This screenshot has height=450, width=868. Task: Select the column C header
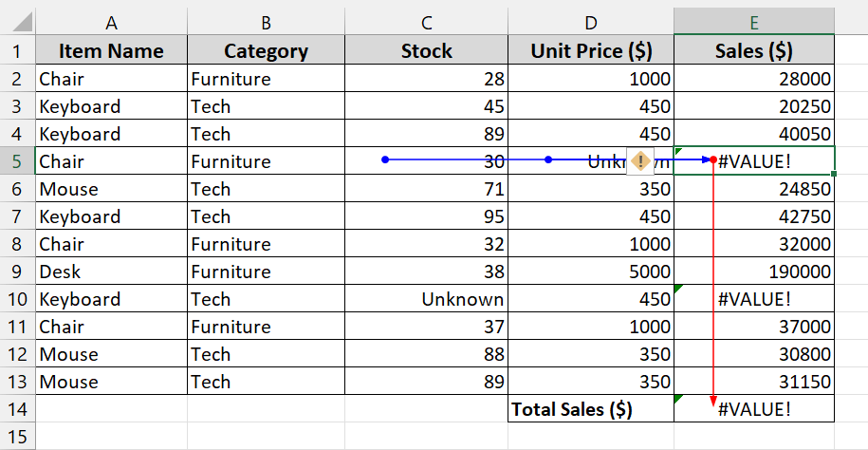(426, 22)
